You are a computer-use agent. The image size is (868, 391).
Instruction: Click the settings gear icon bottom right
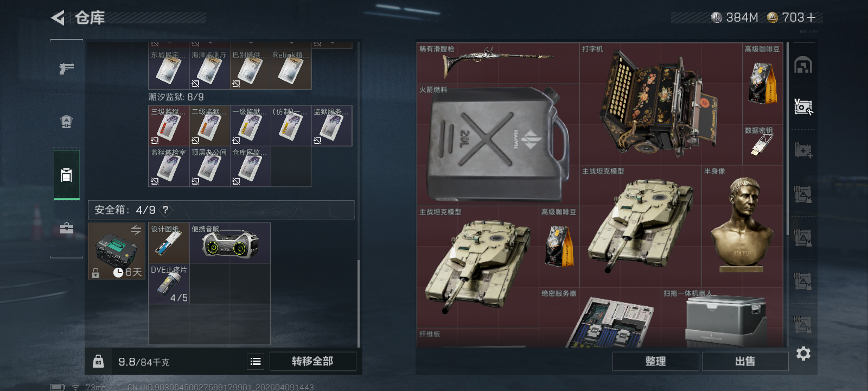click(803, 354)
